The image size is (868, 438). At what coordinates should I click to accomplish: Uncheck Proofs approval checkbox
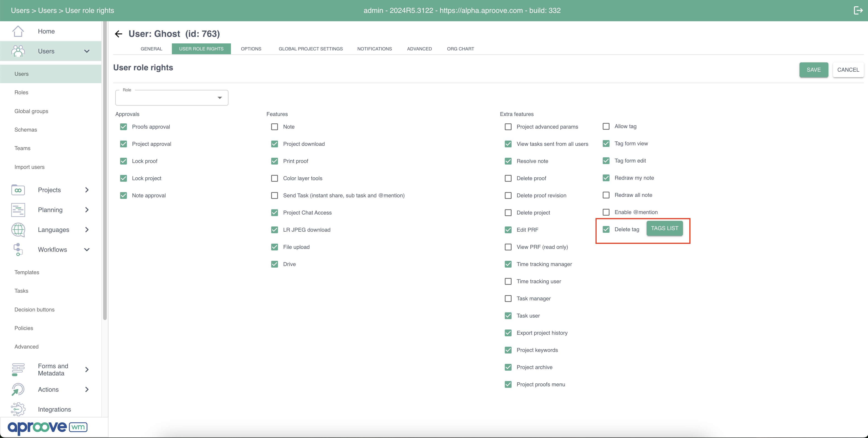(x=123, y=127)
